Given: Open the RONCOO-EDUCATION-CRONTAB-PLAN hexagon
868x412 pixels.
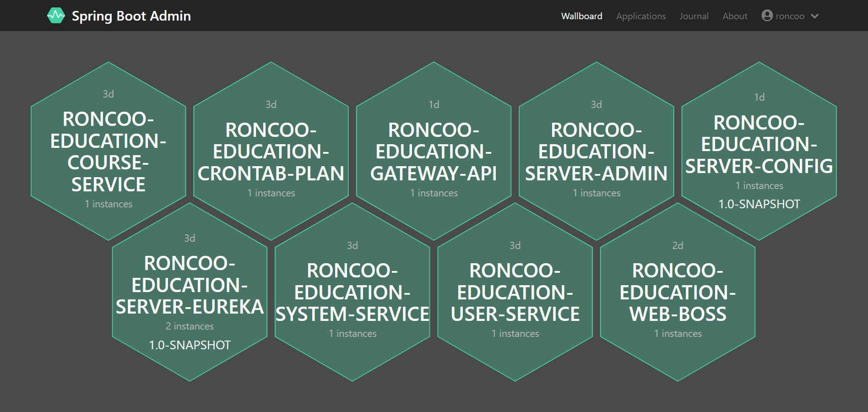Looking at the screenshot, I should (x=271, y=151).
